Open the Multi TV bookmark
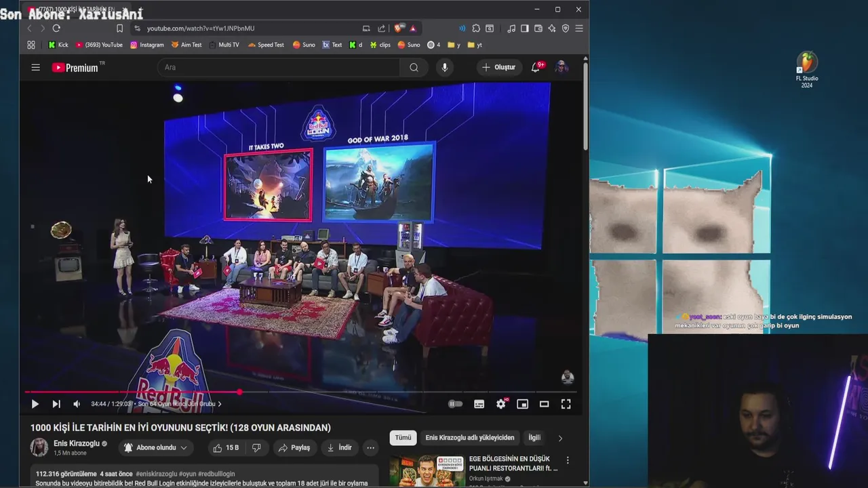 point(224,45)
